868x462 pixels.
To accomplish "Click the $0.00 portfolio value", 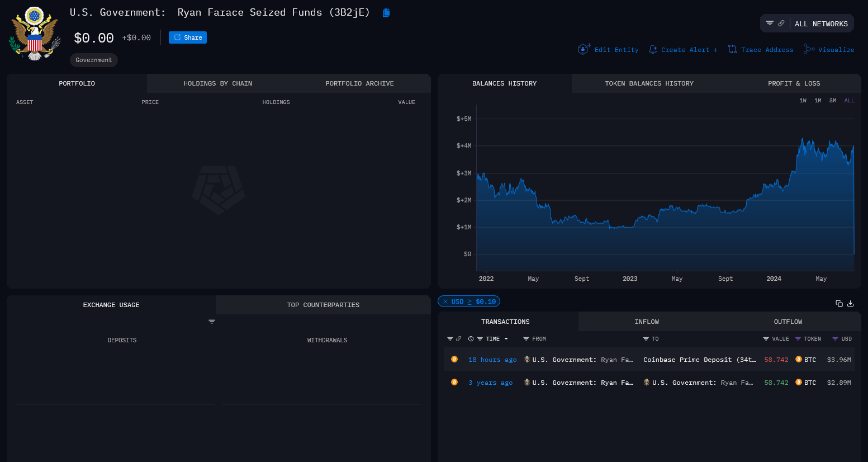I will coord(94,38).
